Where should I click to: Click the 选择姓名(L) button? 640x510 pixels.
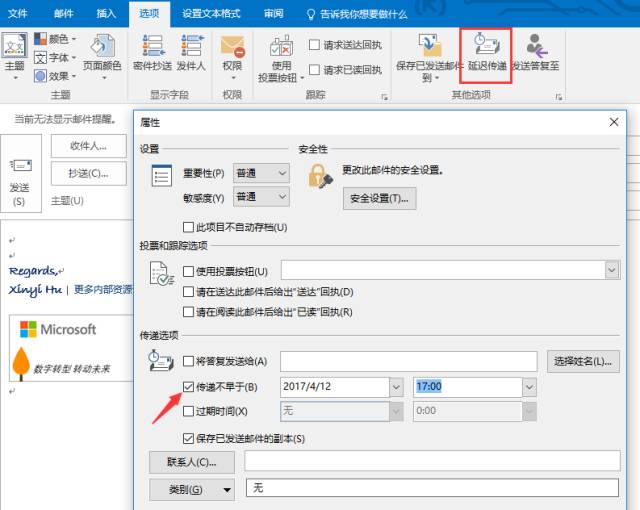(x=583, y=361)
